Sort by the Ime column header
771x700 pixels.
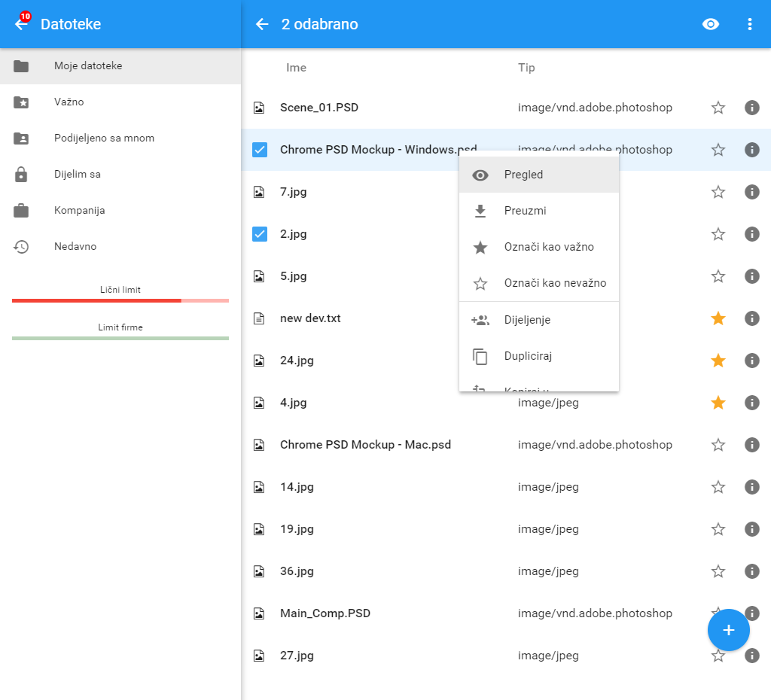pyautogui.click(x=296, y=68)
